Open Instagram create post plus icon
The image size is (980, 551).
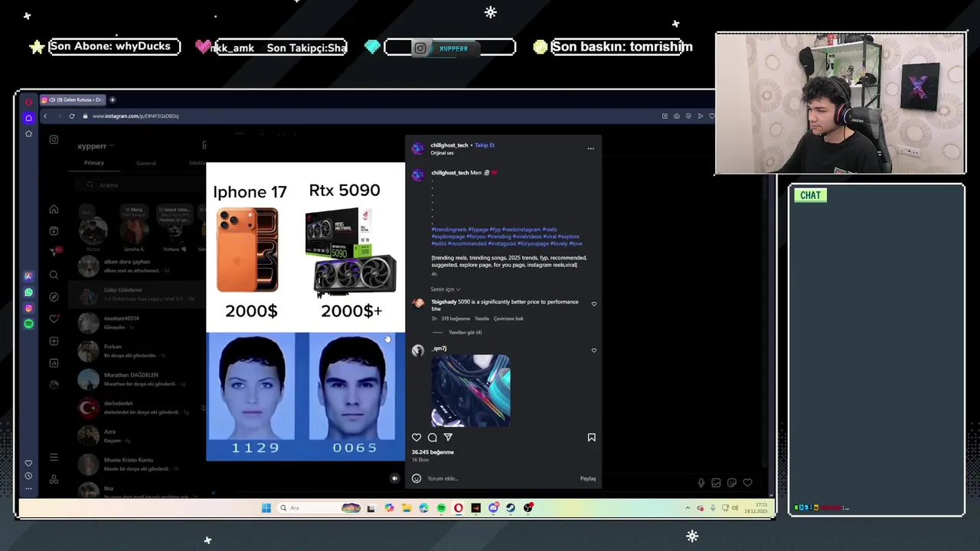point(54,341)
